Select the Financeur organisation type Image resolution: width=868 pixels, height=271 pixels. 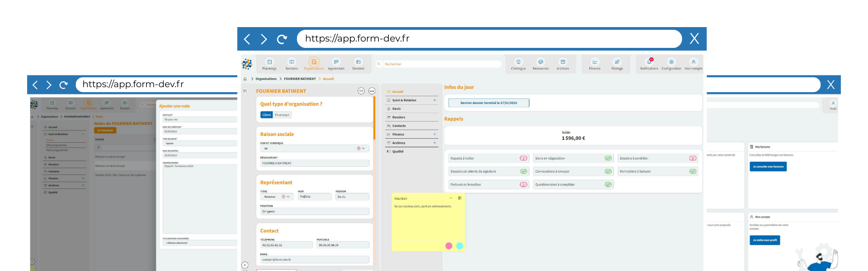coord(282,115)
